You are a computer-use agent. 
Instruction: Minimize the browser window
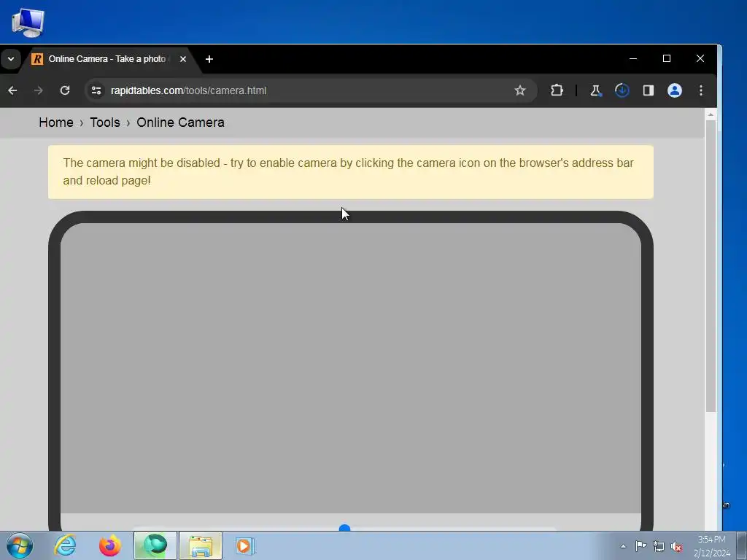633,58
